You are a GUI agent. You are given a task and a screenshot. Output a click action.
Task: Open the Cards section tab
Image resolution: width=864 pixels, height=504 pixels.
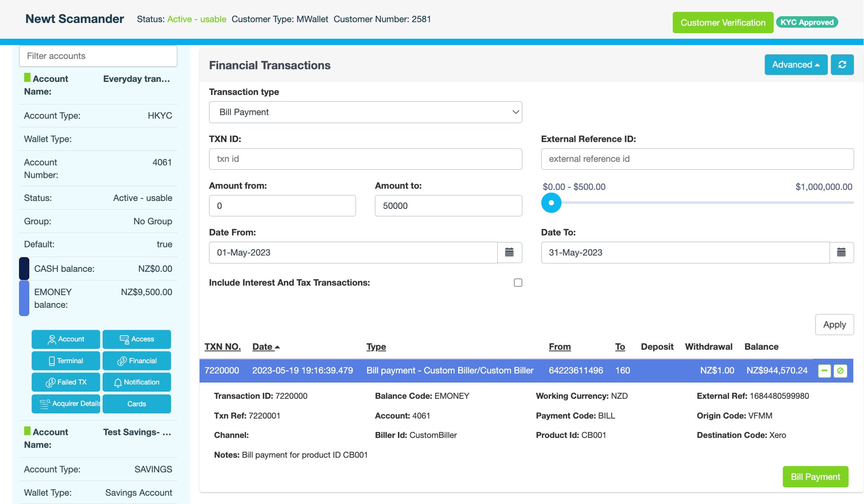pyautogui.click(x=136, y=404)
